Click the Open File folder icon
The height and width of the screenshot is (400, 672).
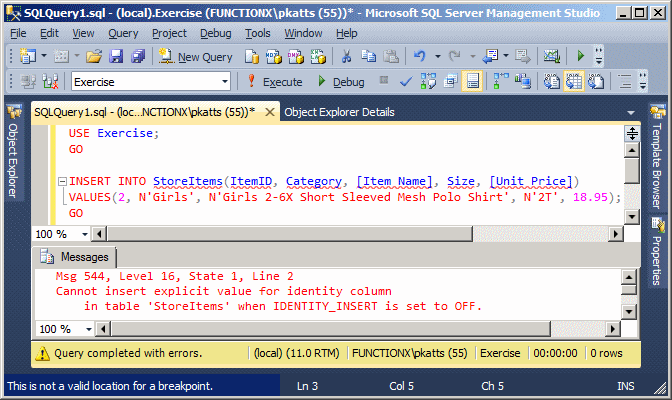point(94,56)
